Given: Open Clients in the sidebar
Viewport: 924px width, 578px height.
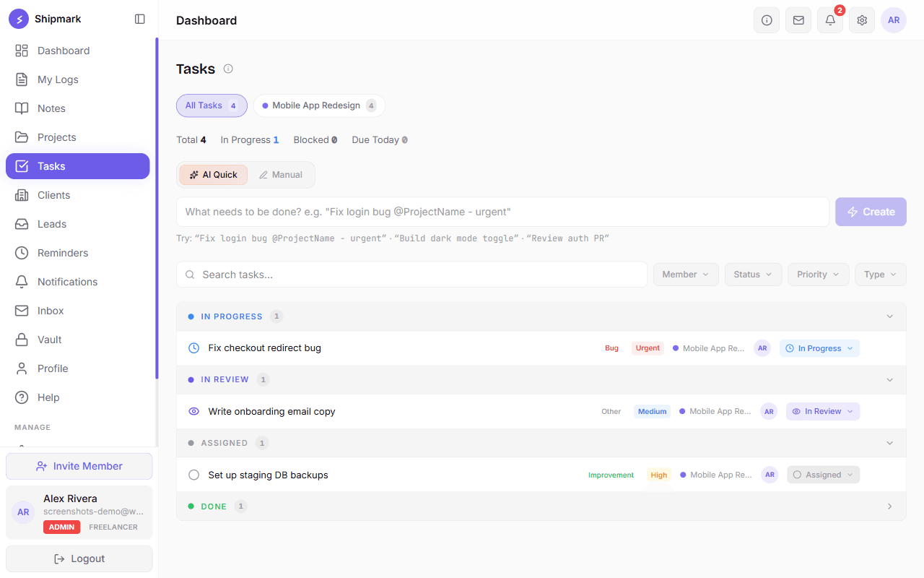Looking at the screenshot, I should click(78, 195).
